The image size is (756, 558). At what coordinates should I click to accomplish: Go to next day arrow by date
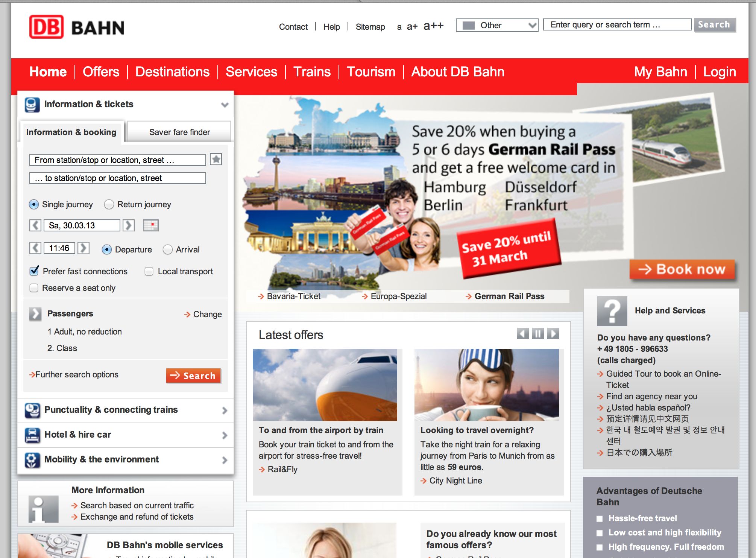(129, 225)
